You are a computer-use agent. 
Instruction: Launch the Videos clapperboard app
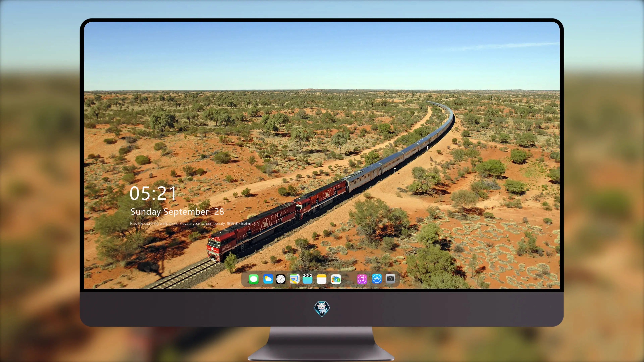coord(308,279)
